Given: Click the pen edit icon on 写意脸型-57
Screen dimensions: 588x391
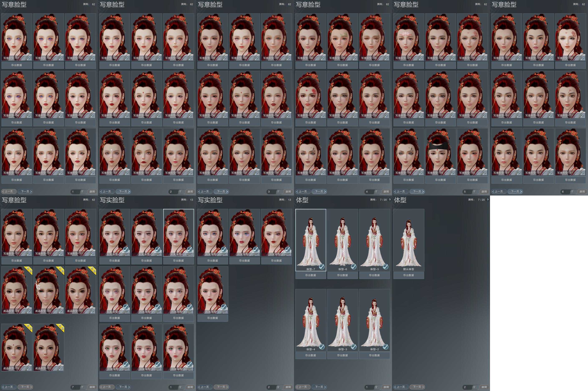Looking at the screenshot, I should [29, 58].
